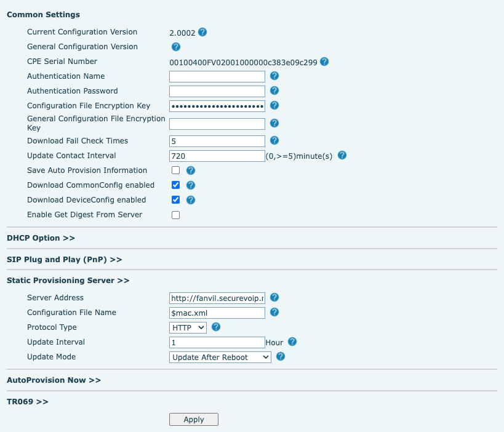Click help icon beside Update Mode
This screenshot has width=504, height=432.
(281, 356)
